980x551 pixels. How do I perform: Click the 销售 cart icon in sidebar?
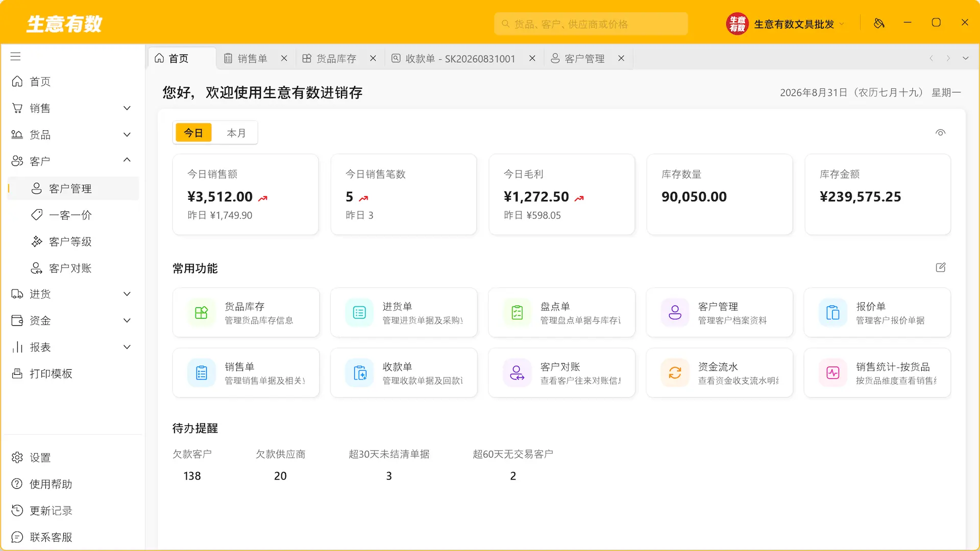click(17, 108)
